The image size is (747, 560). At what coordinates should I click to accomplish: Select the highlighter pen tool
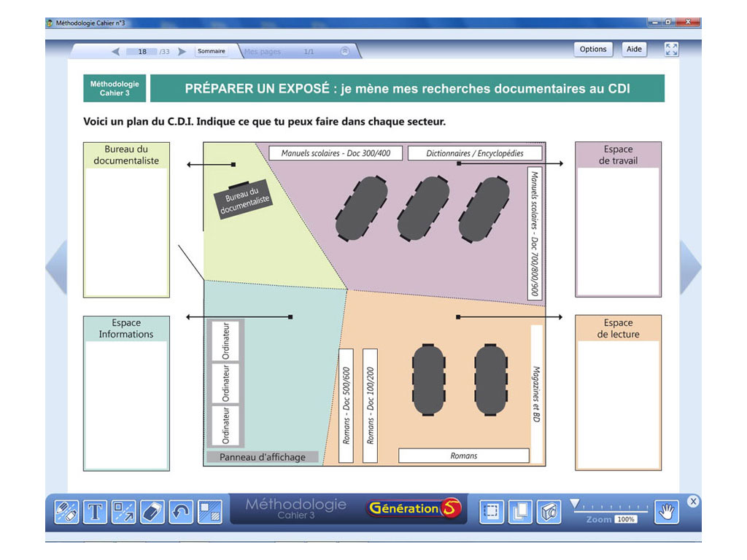point(66,512)
